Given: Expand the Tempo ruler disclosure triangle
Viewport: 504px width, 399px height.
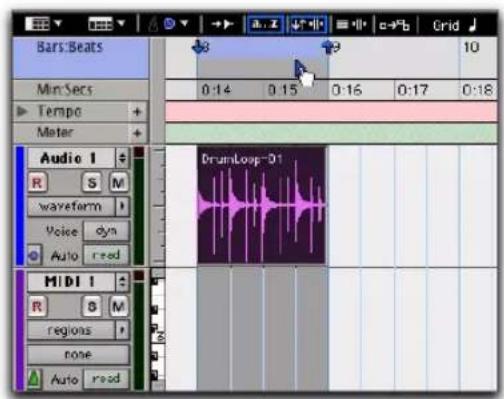Looking at the screenshot, I should click(x=22, y=111).
